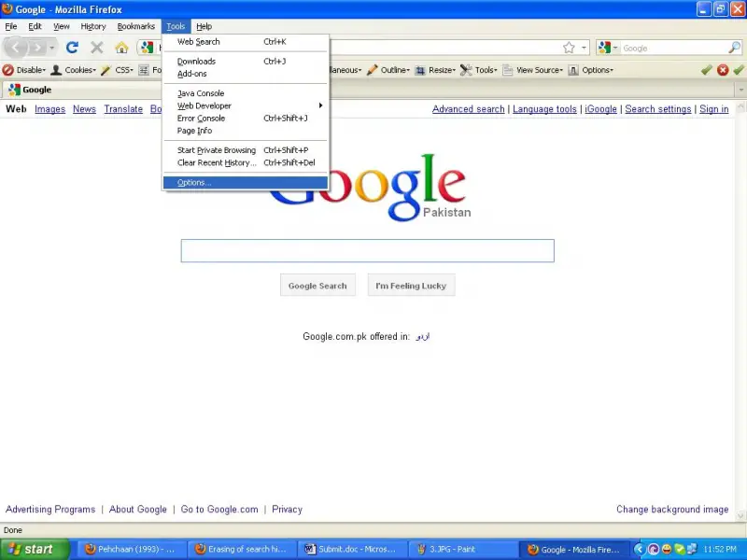Viewport: 747px width, 560px height.
Task: Click the Firefox icon in the title bar
Action: pyautogui.click(x=7, y=9)
